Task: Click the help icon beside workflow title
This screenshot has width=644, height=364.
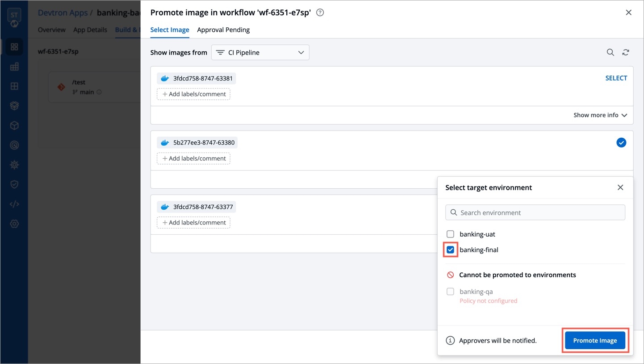Action: click(x=320, y=13)
